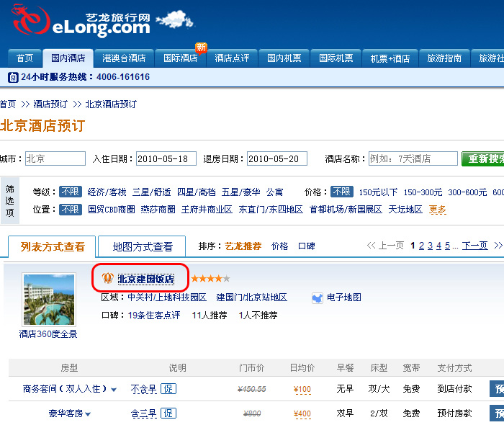This screenshot has width=504, height=425.
Task: Filter price 150-300元
Action: click(423, 192)
